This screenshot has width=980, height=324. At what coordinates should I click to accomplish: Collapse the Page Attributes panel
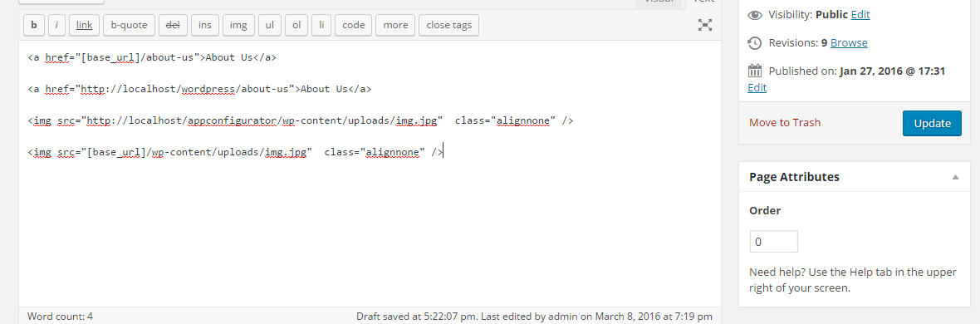(955, 177)
